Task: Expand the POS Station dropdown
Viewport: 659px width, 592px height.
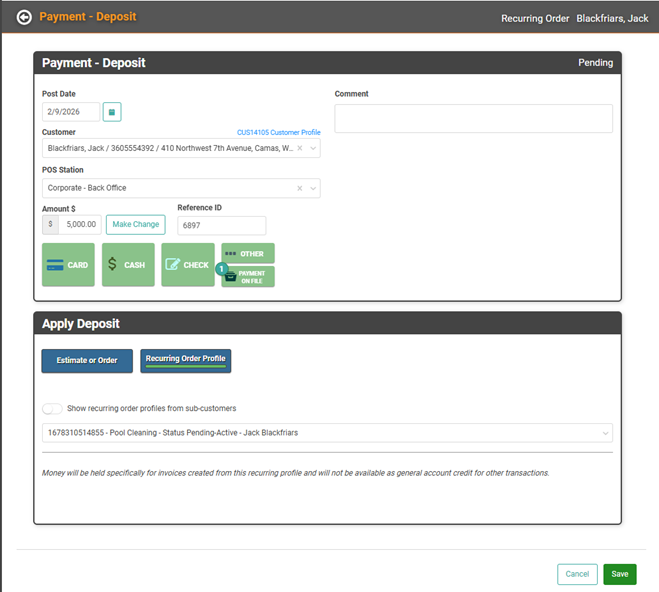Action: tap(313, 188)
